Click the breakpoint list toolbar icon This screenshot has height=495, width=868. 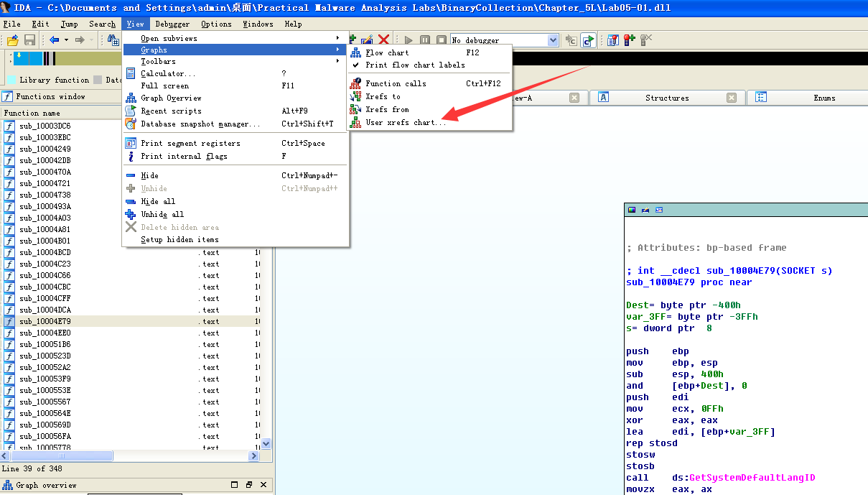(612, 40)
